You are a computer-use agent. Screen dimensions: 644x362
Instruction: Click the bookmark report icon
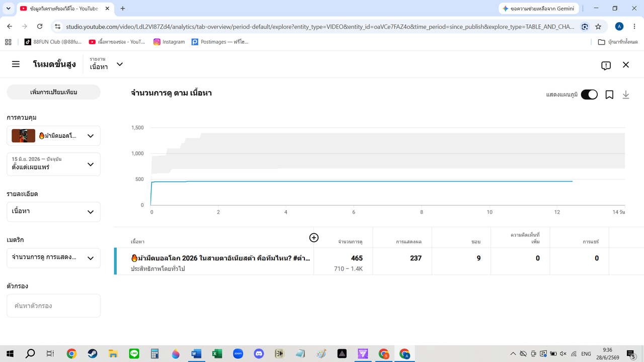[x=609, y=95]
